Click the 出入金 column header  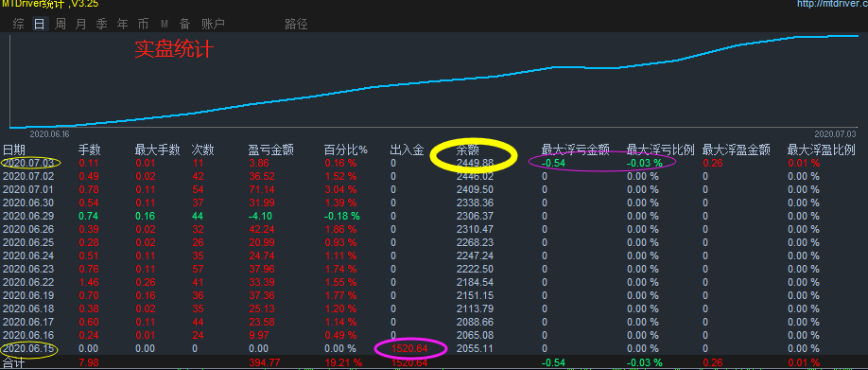click(407, 150)
